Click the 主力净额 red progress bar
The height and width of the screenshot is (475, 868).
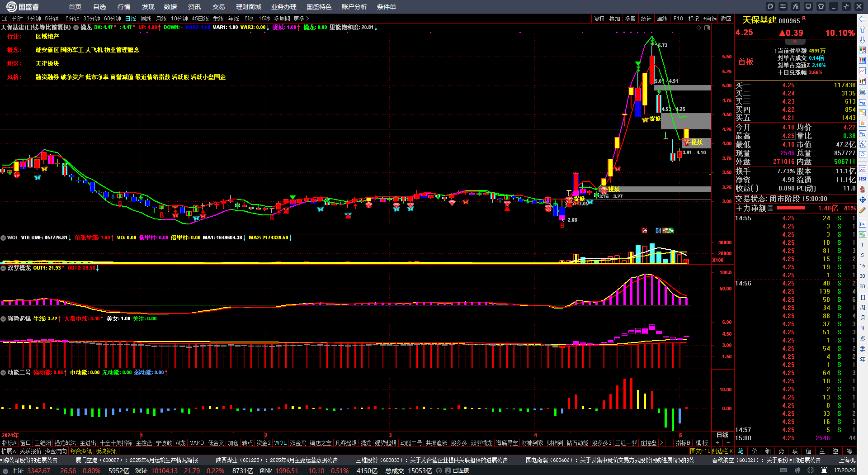coord(791,208)
